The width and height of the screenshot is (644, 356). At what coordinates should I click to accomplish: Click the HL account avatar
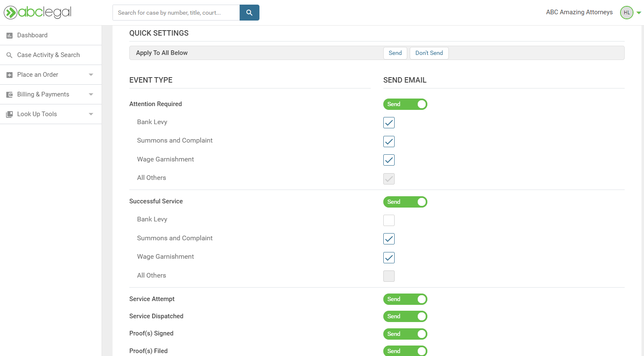coord(626,12)
